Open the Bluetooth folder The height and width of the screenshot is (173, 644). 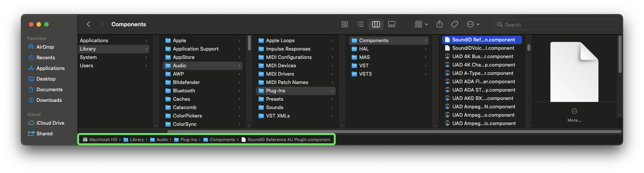[x=203, y=90]
